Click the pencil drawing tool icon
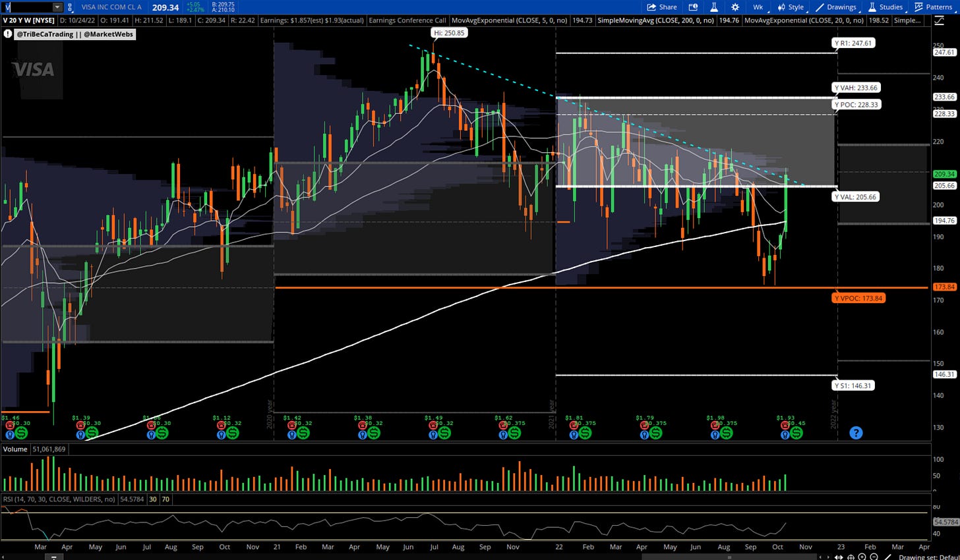This screenshot has width=960, height=560. pos(887,557)
